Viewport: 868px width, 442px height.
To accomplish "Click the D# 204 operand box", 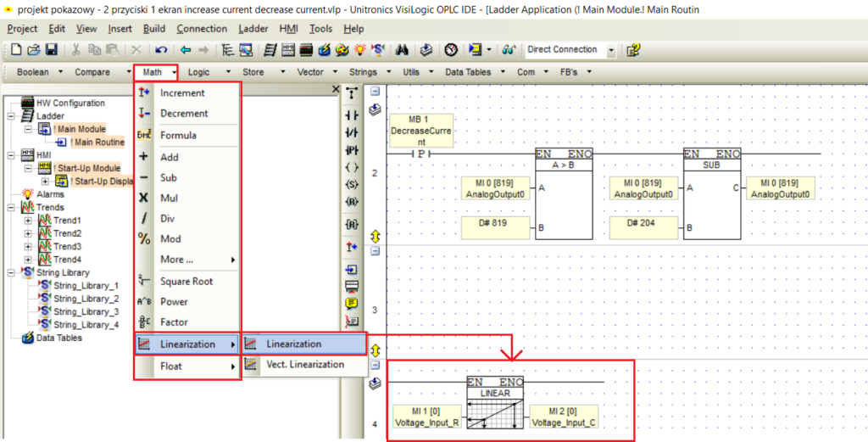I will tap(644, 227).
